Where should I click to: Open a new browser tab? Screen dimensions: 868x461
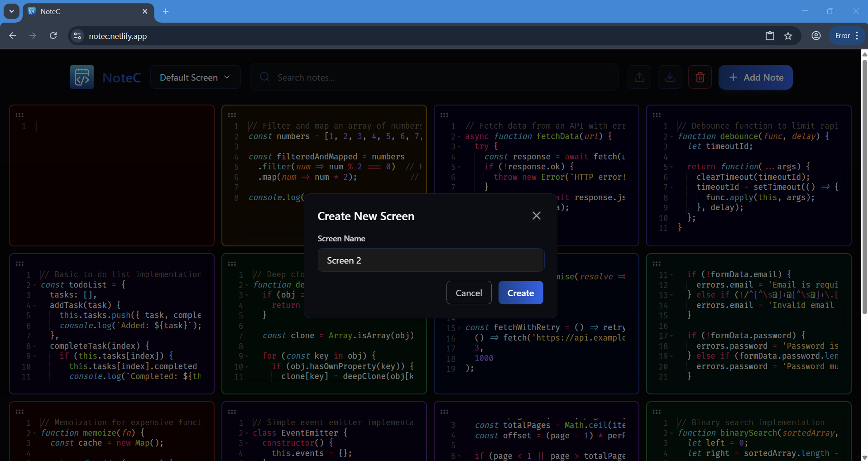point(166,11)
